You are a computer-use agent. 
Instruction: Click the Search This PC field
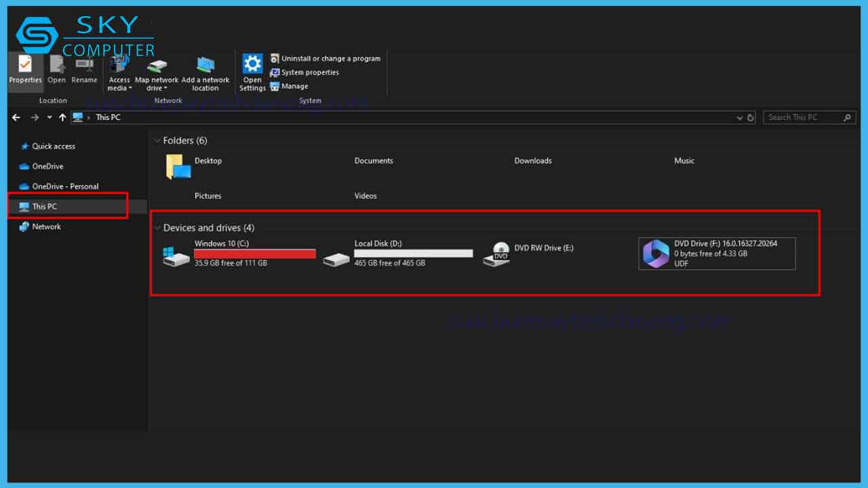click(804, 117)
